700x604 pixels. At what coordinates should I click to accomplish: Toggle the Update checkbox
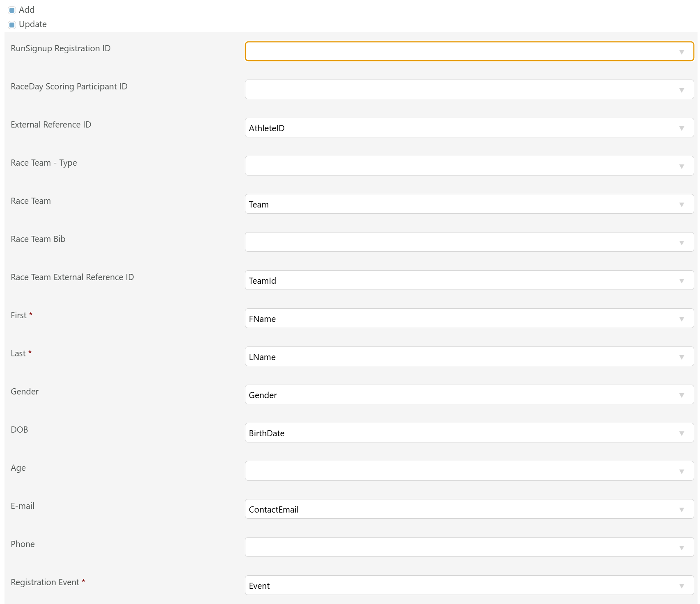pyautogui.click(x=12, y=25)
